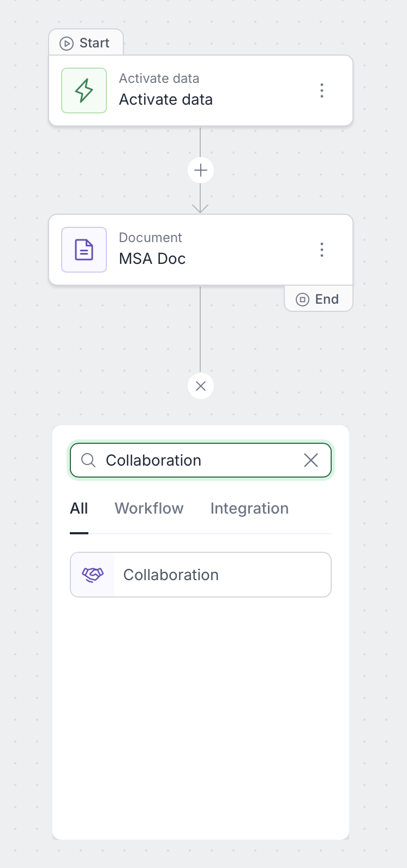
Task: Click the Start play icon
Action: click(x=67, y=44)
